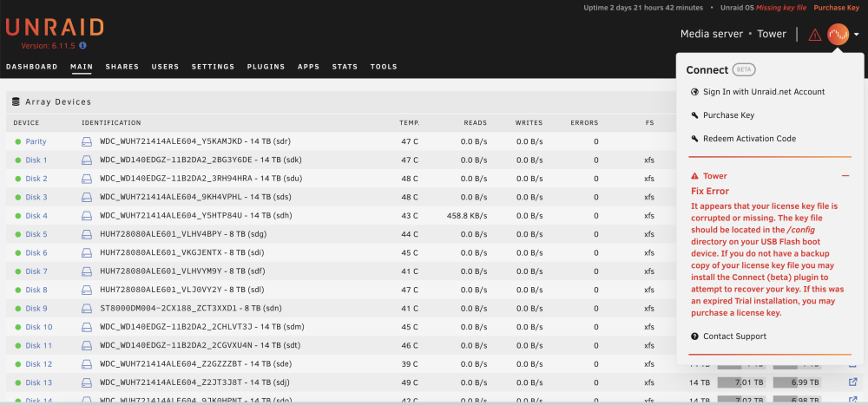Open the Settings tab
868x405 pixels.
tap(214, 67)
